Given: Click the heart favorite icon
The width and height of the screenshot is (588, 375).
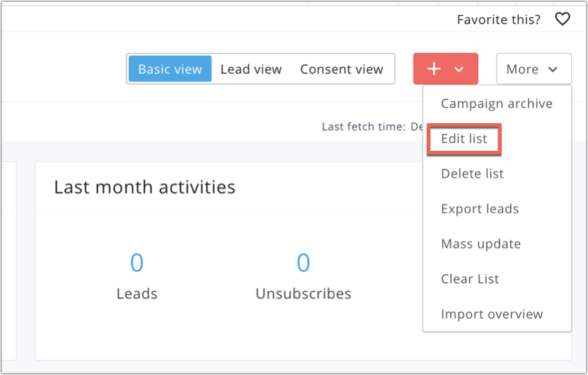Looking at the screenshot, I should coord(562,19).
